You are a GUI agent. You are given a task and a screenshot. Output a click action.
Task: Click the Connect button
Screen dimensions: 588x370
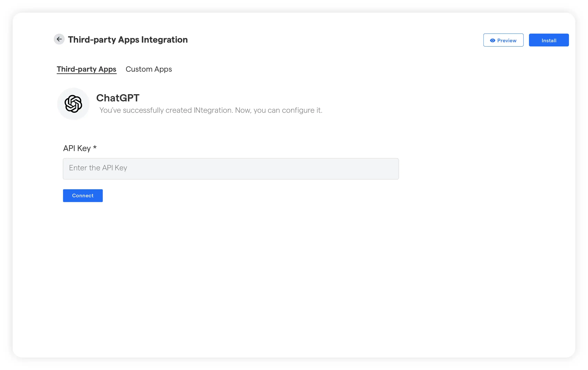pos(83,196)
